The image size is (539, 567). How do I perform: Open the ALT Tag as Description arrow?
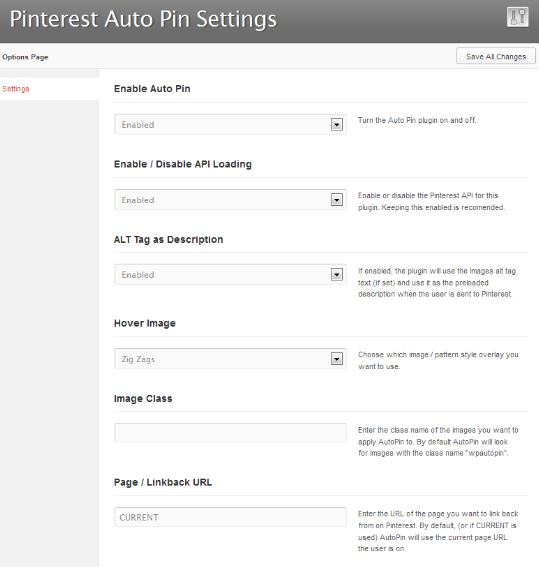point(337,275)
